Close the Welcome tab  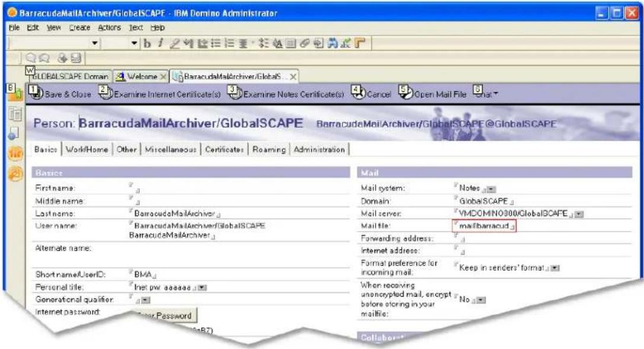[163, 77]
